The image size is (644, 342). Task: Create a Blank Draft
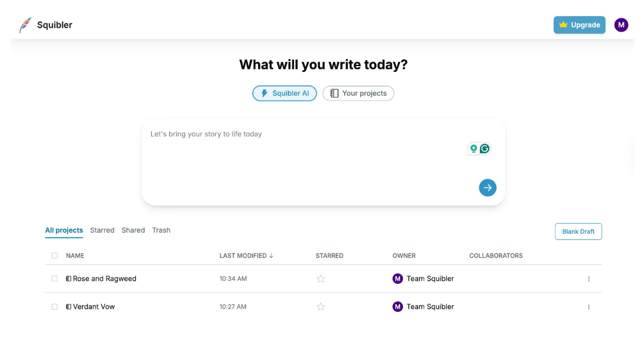click(x=578, y=232)
